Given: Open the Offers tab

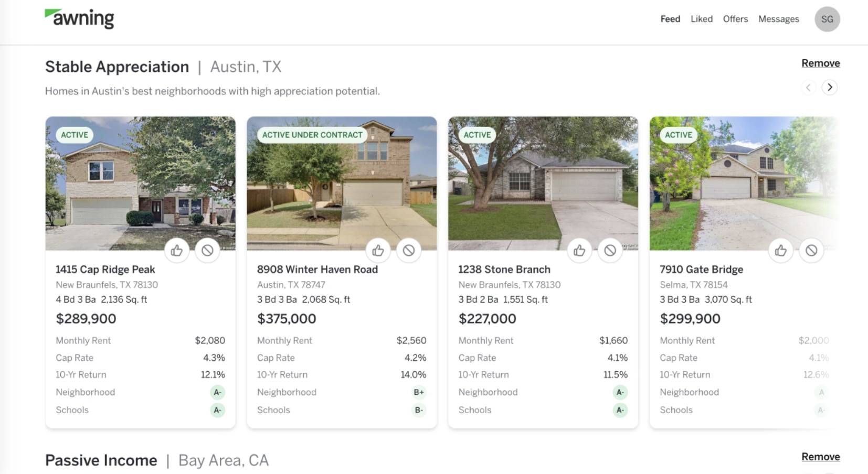Looking at the screenshot, I should point(735,19).
